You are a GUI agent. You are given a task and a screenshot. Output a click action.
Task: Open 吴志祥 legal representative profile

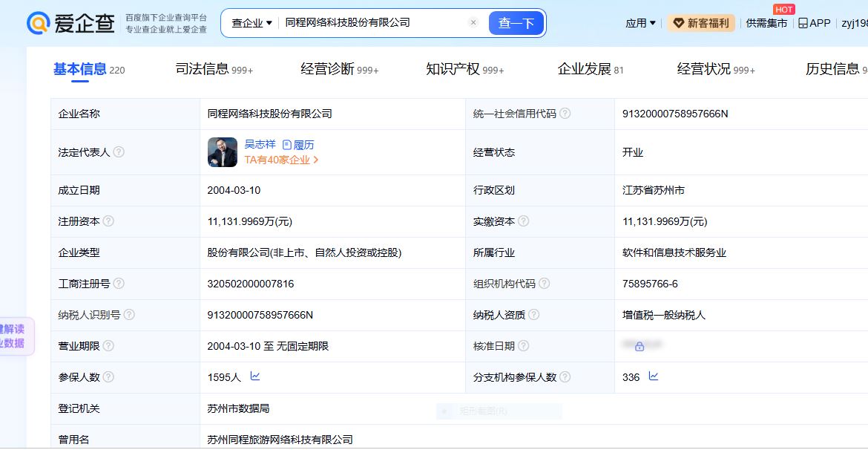260,145
